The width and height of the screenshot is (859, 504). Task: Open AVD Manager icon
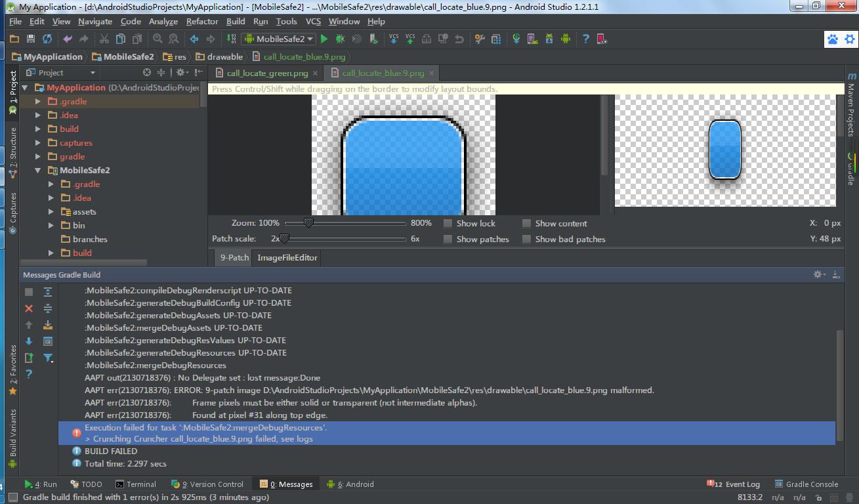[x=532, y=39]
